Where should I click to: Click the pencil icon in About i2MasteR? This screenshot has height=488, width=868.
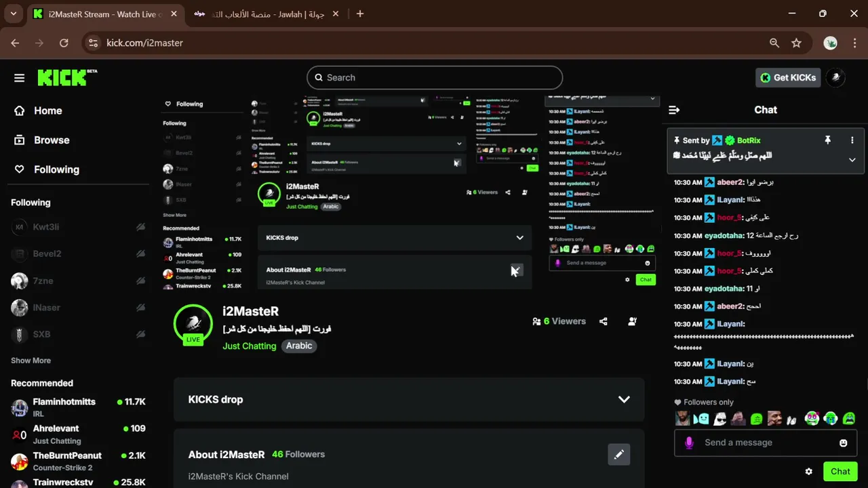pyautogui.click(x=618, y=455)
